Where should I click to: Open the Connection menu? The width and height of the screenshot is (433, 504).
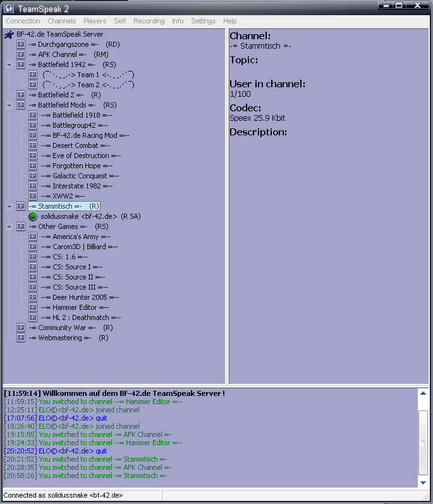23,21
